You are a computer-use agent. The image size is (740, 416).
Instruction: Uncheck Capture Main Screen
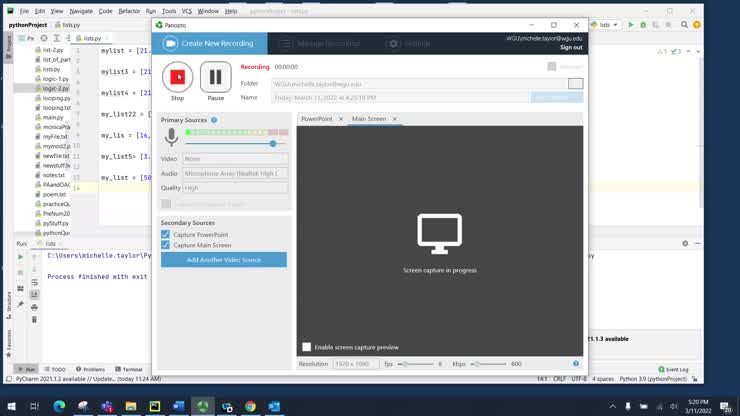(x=166, y=245)
